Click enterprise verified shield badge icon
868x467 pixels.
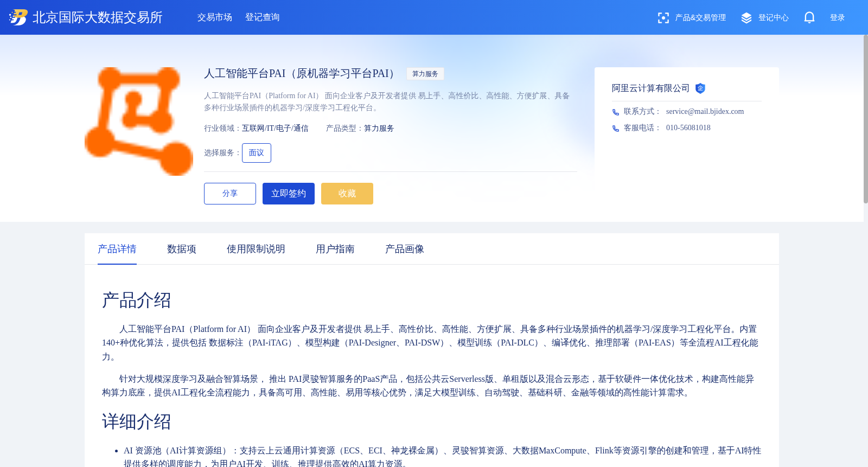[x=700, y=88]
